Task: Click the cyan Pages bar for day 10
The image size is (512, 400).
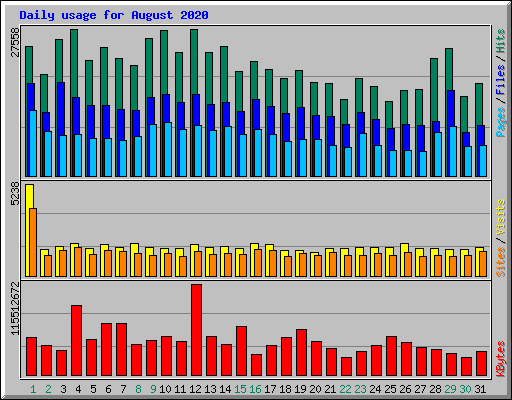Action: [x=168, y=149]
